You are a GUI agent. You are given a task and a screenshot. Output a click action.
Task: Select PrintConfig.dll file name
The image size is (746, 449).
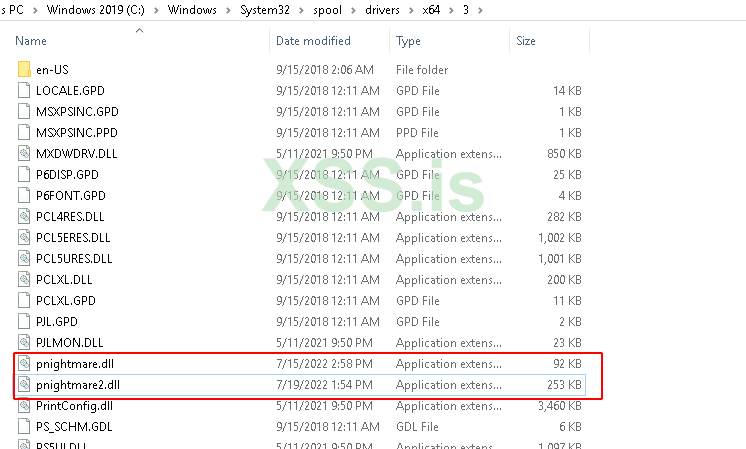click(75, 406)
